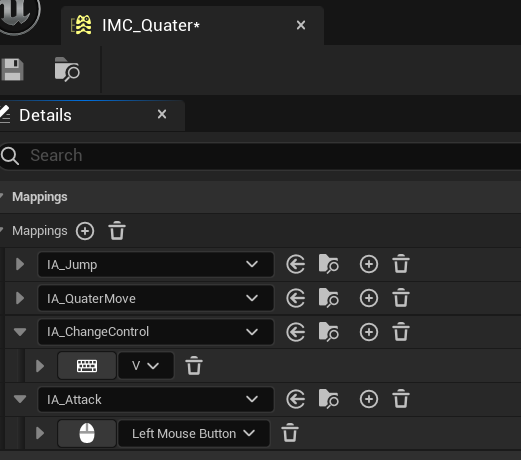Add a new mapping entry
Screen dimensions: 521x460
(x=85, y=231)
